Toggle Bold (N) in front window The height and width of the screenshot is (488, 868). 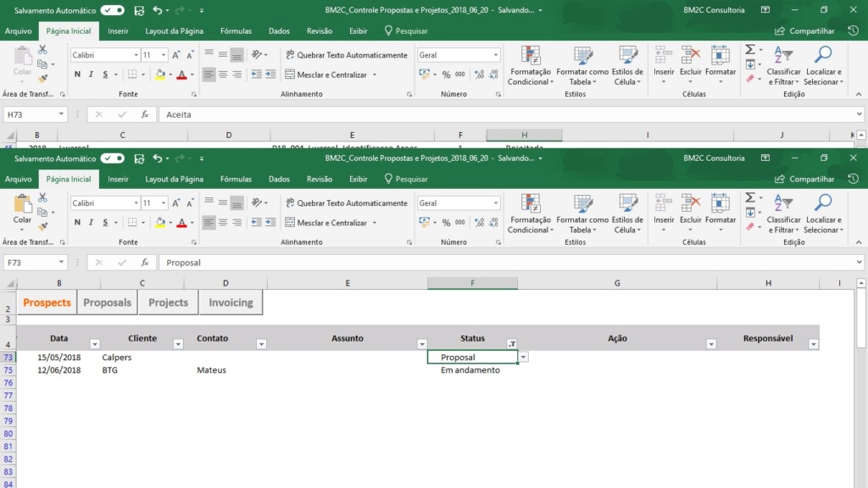pos(77,223)
